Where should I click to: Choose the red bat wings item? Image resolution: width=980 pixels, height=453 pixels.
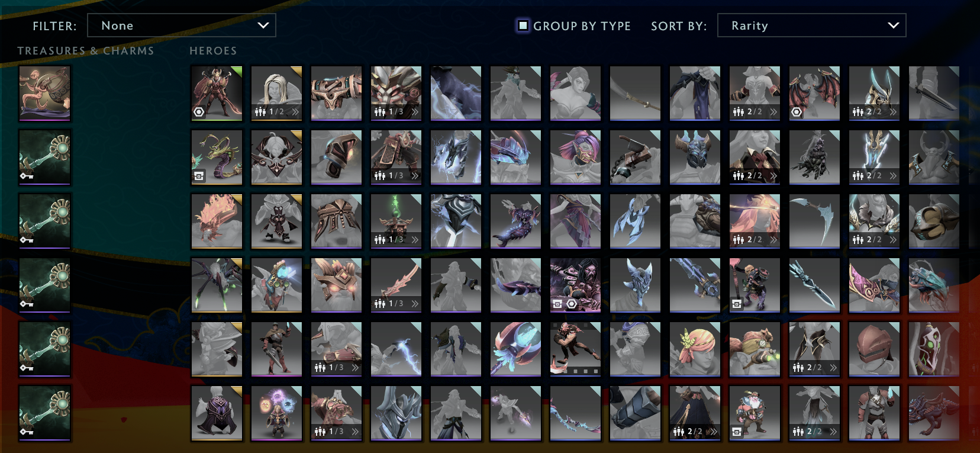tap(814, 93)
